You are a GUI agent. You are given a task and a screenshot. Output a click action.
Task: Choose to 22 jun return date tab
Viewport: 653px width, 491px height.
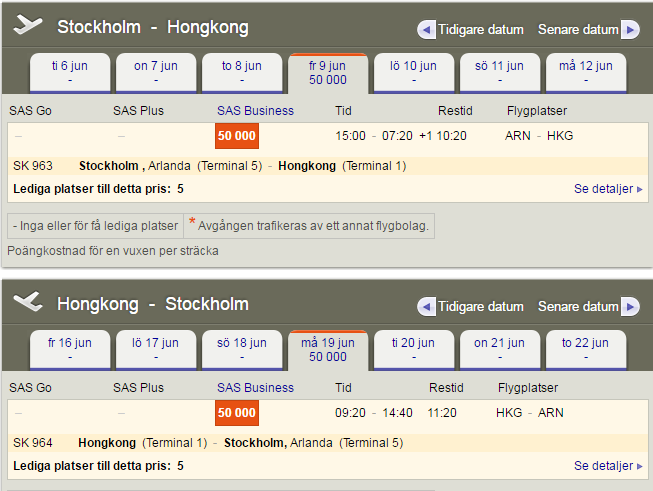point(585,349)
